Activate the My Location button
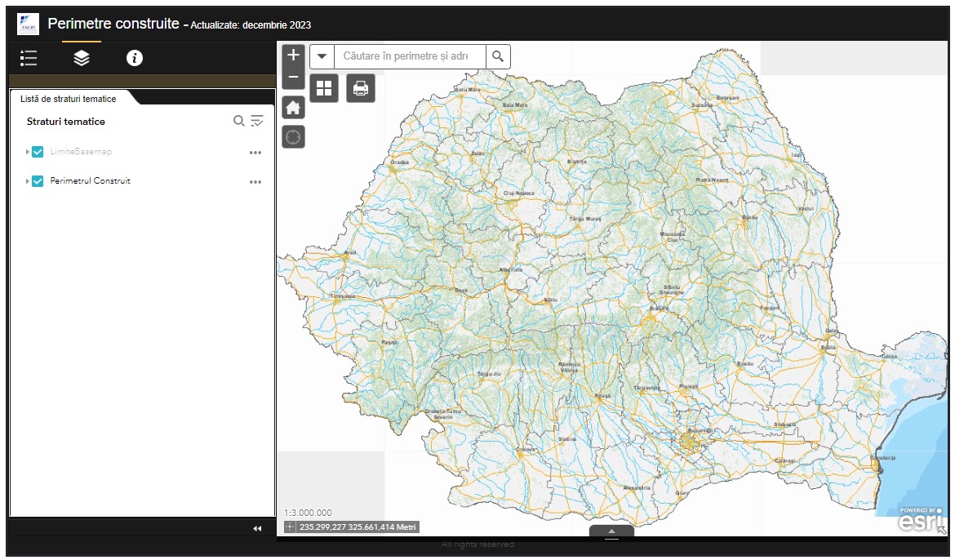Viewport: 955px width, 560px height. pyautogui.click(x=294, y=137)
